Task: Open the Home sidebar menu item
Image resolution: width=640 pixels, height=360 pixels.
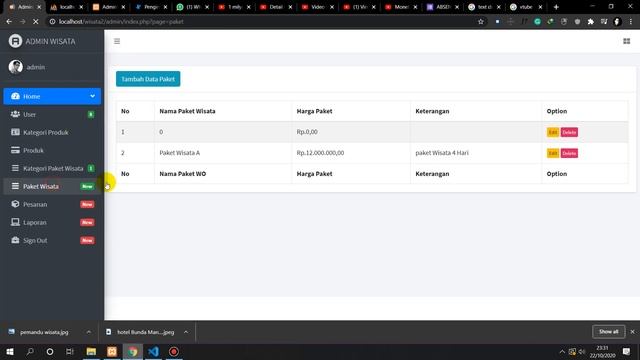Action: tap(52, 96)
